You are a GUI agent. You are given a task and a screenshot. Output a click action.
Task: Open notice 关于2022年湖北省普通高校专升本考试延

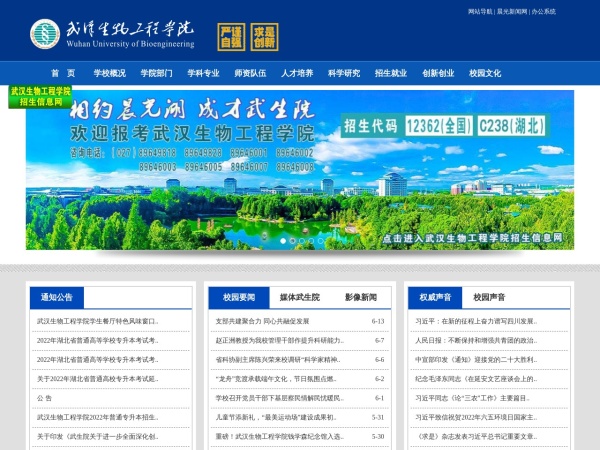(98, 379)
